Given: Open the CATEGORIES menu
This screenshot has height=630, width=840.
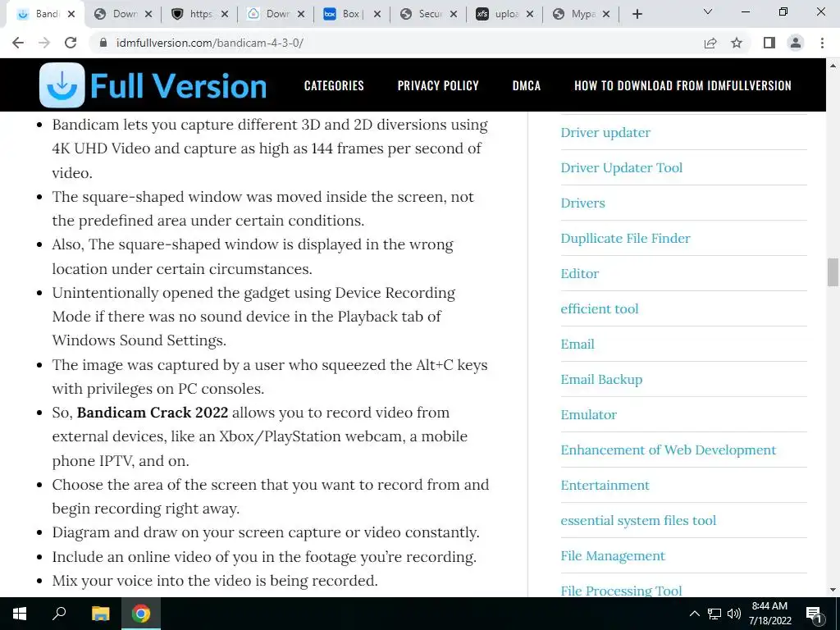Looking at the screenshot, I should coord(334,85).
